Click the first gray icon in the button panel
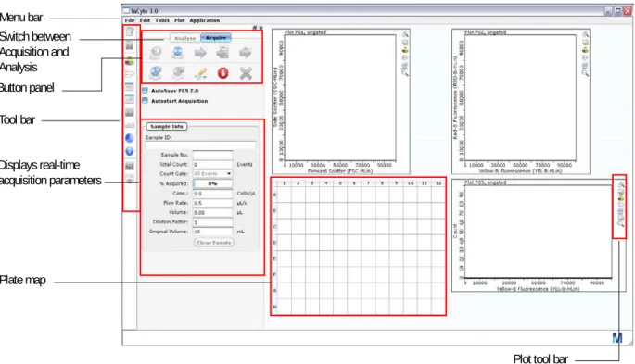The width and height of the screenshot is (635, 364). (156, 53)
